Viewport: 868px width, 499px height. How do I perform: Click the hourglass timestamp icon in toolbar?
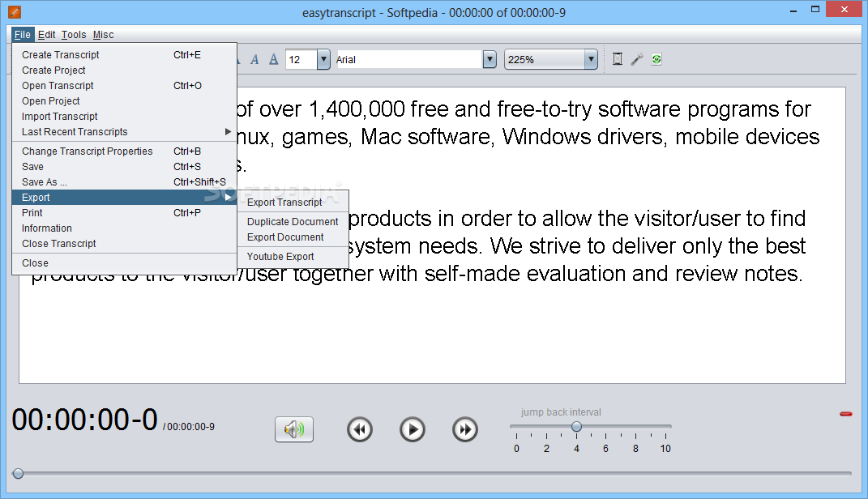pos(618,59)
